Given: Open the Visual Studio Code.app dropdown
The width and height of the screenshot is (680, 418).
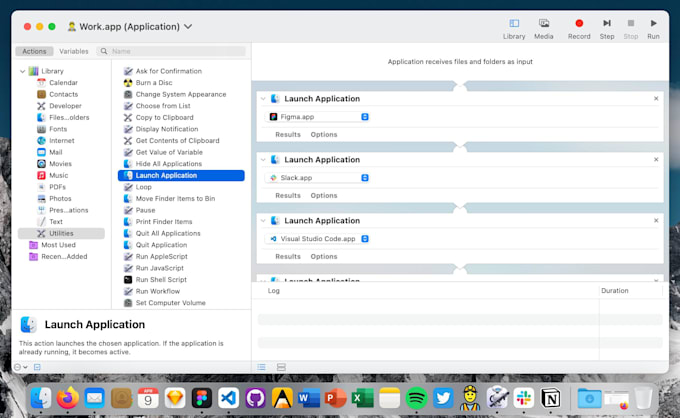Looking at the screenshot, I should [x=317, y=239].
